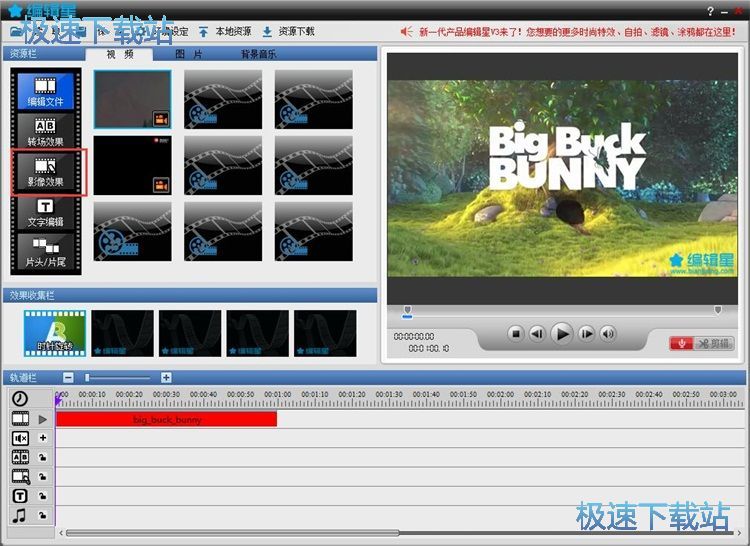Switch to the 图片 resource tab
This screenshot has height=546, width=750.
[188, 55]
